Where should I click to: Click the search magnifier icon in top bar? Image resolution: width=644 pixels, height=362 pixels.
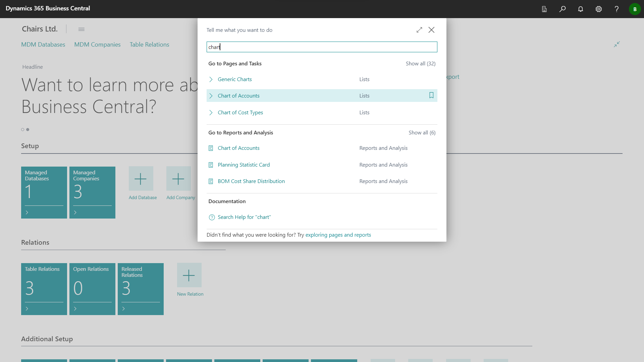pyautogui.click(x=562, y=9)
